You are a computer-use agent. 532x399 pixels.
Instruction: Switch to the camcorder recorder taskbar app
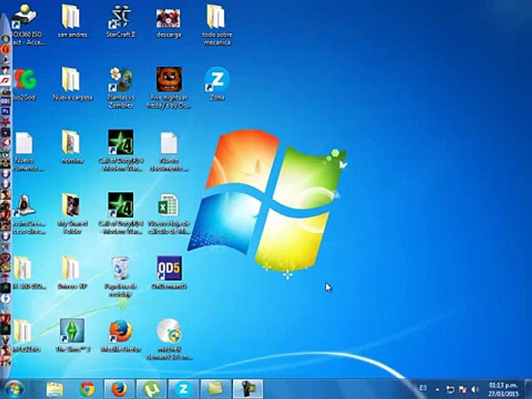[248, 389]
